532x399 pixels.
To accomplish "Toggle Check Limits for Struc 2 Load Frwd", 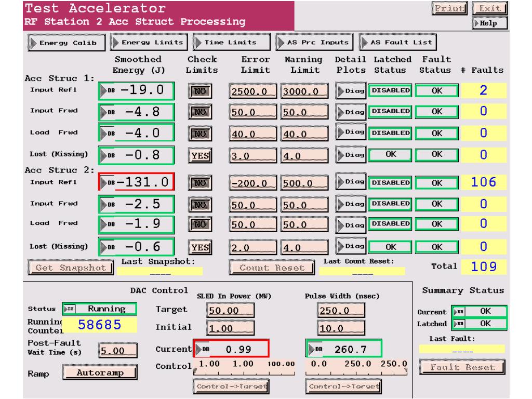I will 200,224.
